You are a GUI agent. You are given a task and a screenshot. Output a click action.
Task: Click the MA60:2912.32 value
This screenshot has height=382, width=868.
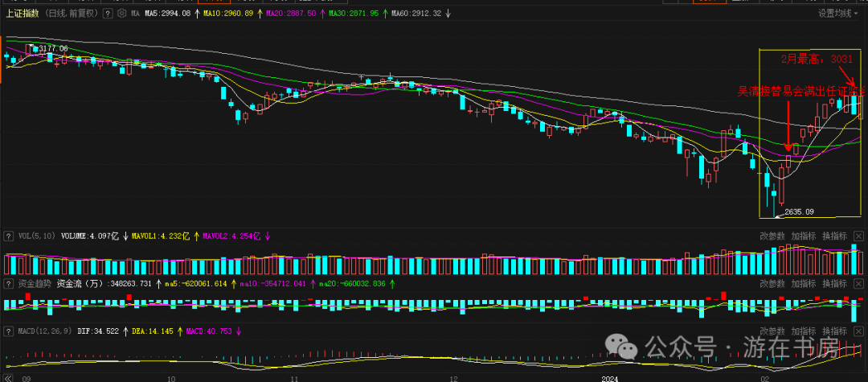point(416,14)
